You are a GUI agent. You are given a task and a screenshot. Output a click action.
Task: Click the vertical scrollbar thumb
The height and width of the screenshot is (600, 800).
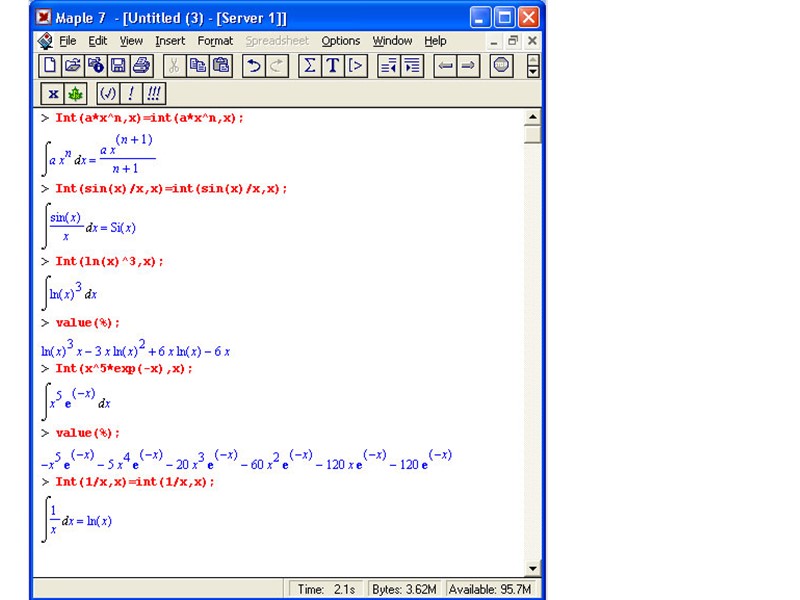[x=533, y=135]
